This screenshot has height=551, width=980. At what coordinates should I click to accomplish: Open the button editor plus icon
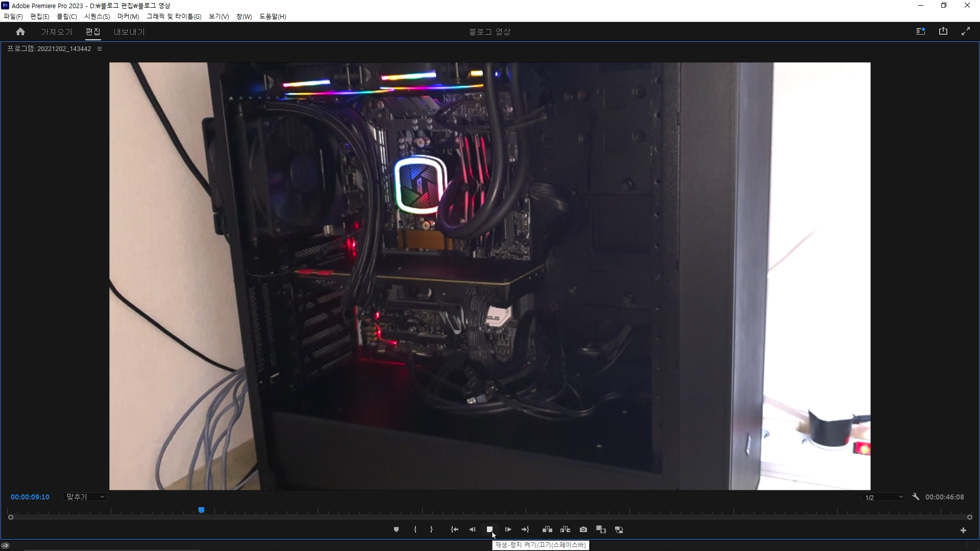[x=963, y=531]
